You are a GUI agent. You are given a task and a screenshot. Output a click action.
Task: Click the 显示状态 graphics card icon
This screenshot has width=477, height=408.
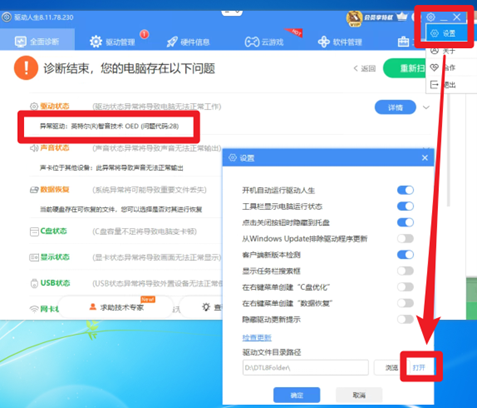point(34,257)
